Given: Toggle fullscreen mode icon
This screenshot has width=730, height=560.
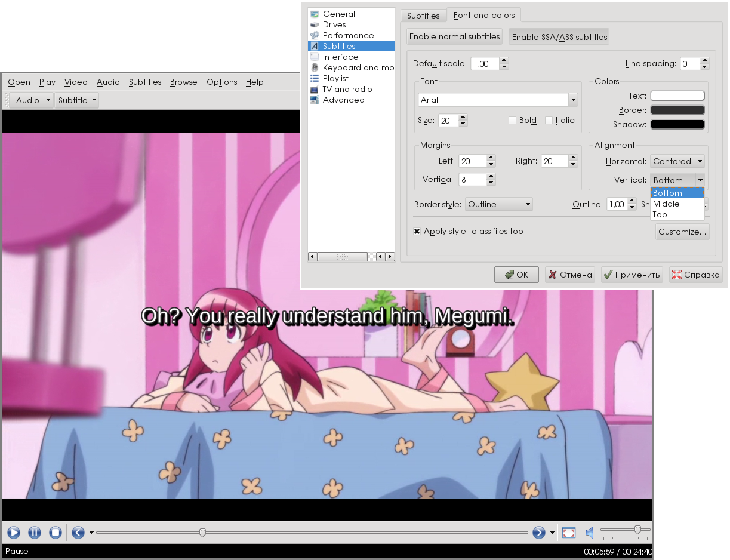Looking at the screenshot, I should tap(569, 532).
